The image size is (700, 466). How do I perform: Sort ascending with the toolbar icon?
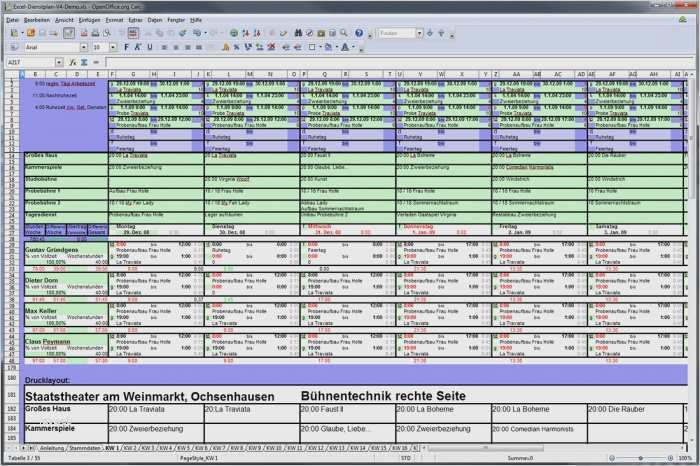coord(246,33)
